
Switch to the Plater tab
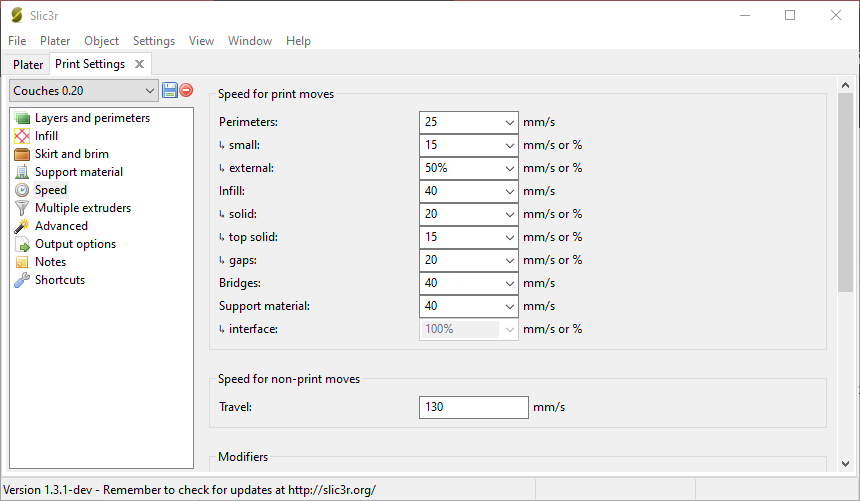point(28,65)
